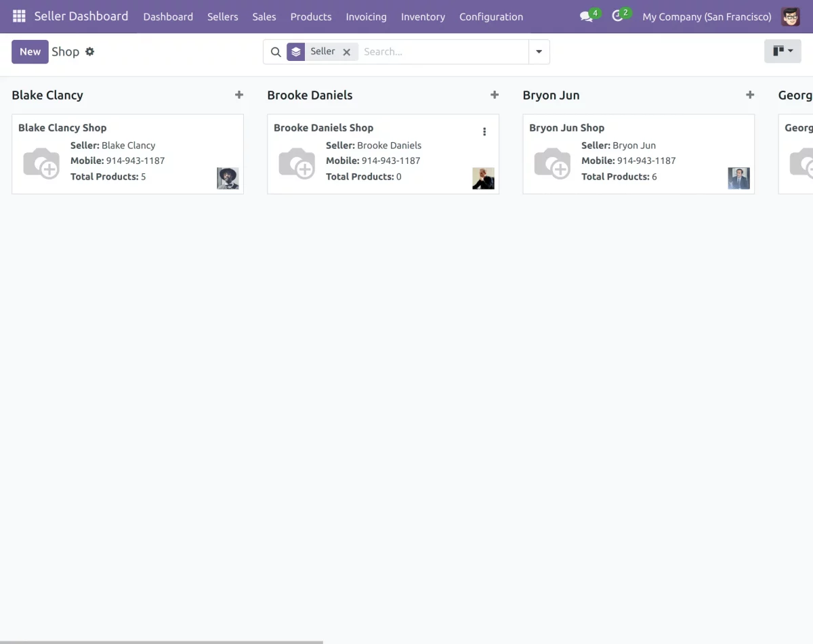Screen dimensions: 813x644
Task: Open the Blake Clancy Shop card title
Action: point(62,128)
